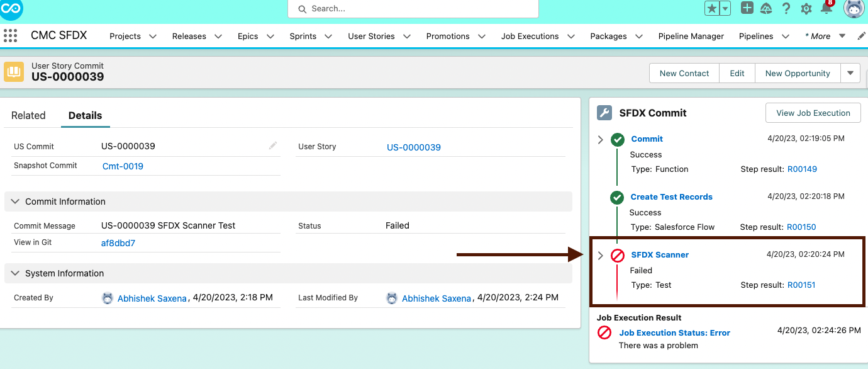Open the Pipelines tab dropdown arrow
The width and height of the screenshot is (868, 369).
pyautogui.click(x=786, y=36)
